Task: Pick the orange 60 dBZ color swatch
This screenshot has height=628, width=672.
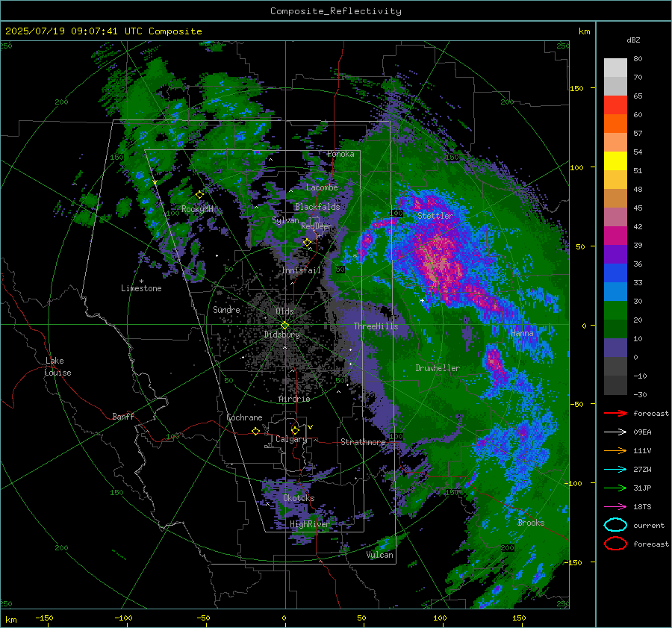Action: tap(615, 123)
